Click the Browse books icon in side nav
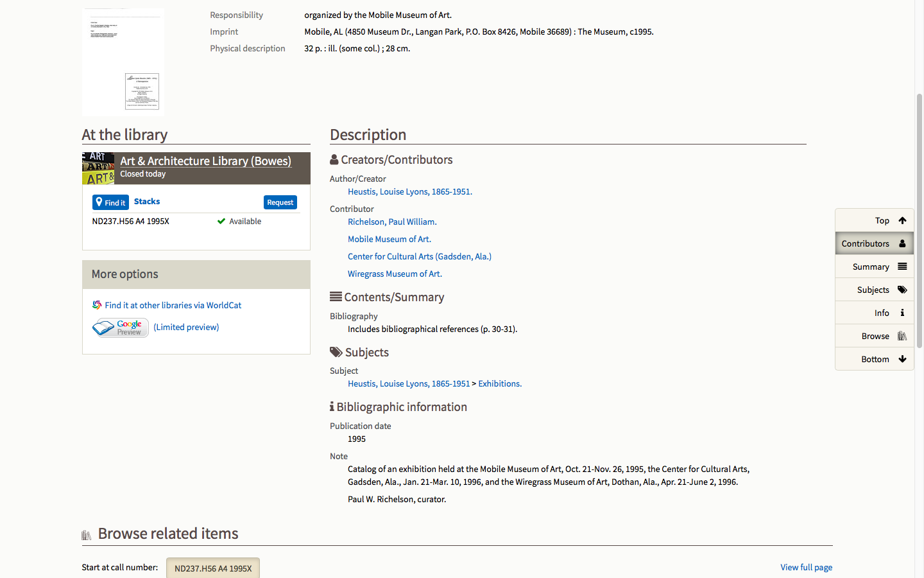 902,336
